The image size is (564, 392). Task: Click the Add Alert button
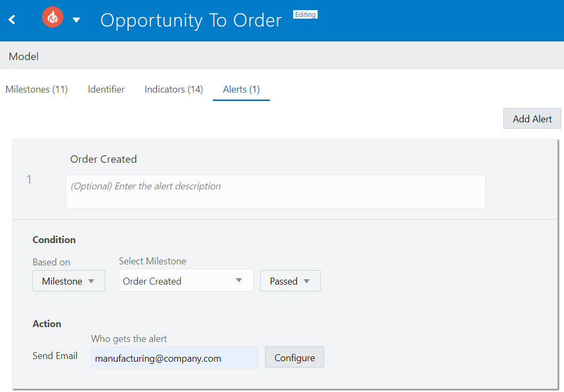click(532, 119)
